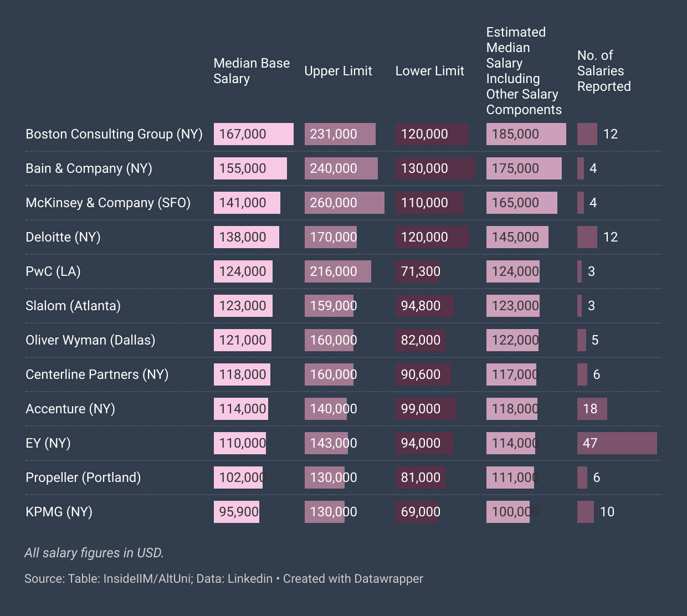This screenshot has width=687, height=616.
Task: Click the Centerline Partners lower limit bar
Action: (423, 374)
